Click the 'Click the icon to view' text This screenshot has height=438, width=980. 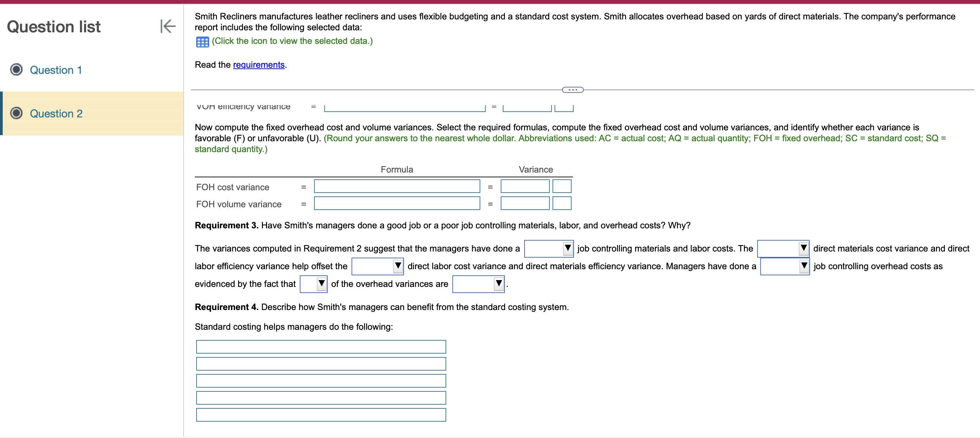[292, 41]
